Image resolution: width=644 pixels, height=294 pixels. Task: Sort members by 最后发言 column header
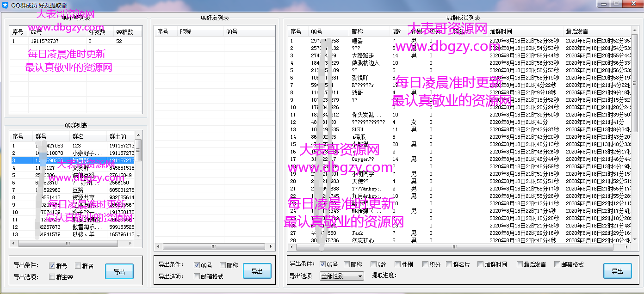point(577,31)
